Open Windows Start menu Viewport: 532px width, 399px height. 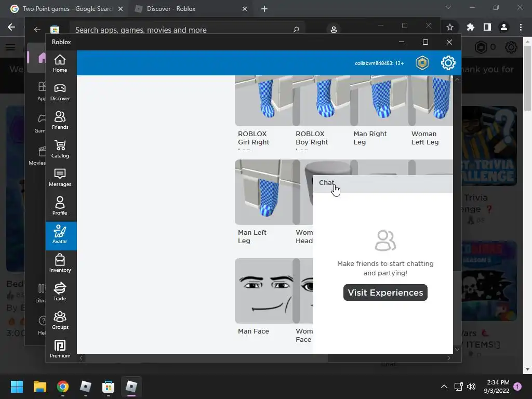coord(17,387)
